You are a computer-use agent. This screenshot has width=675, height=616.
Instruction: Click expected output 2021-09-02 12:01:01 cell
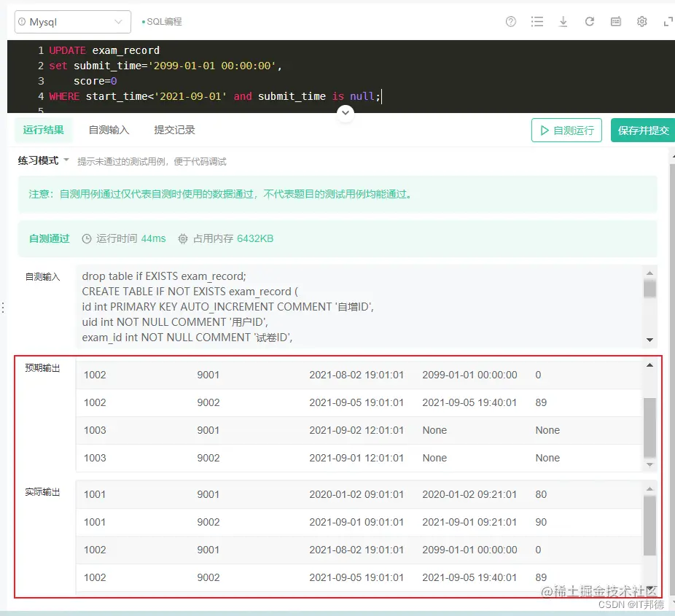click(x=356, y=430)
